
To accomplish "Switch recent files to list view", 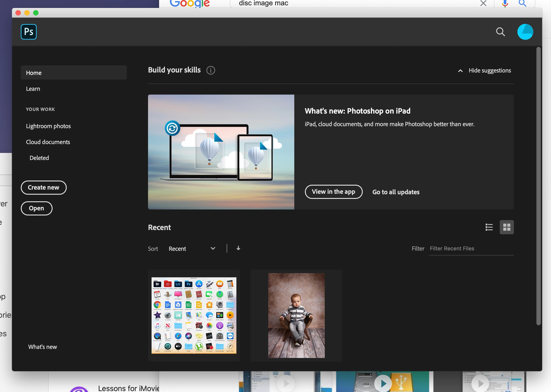I will click(x=489, y=227).
